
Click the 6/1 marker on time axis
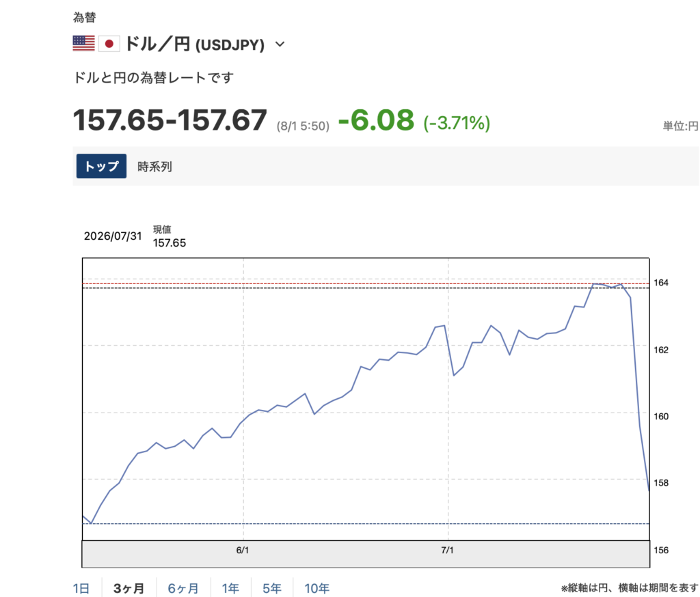point(243,550)
